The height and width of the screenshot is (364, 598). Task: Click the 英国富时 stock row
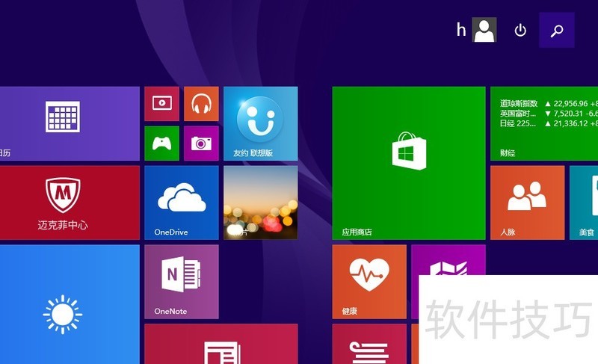pos(549,113)
